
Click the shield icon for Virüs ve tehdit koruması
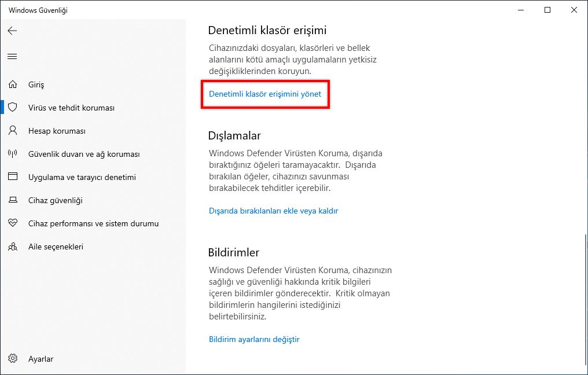point(13,108)
